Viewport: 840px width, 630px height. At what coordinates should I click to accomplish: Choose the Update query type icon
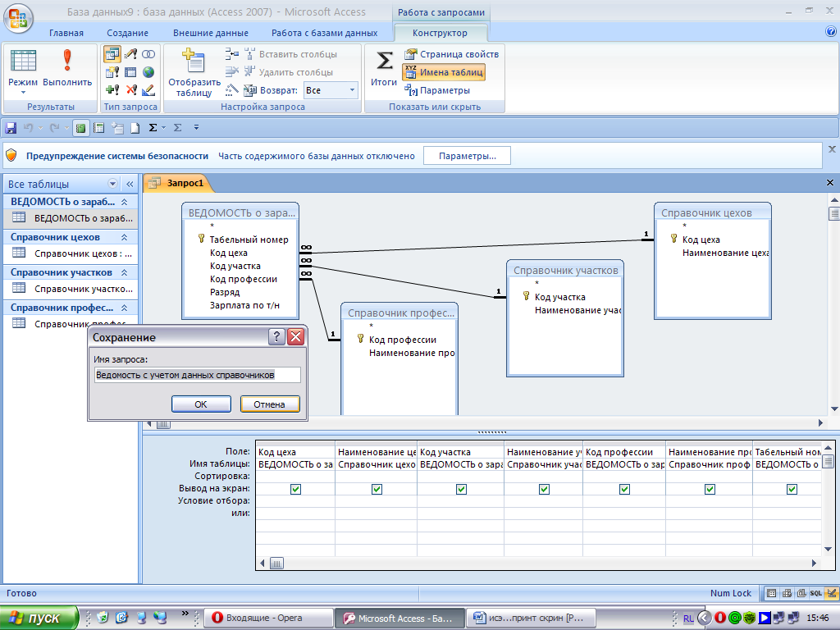coord(130,53)
